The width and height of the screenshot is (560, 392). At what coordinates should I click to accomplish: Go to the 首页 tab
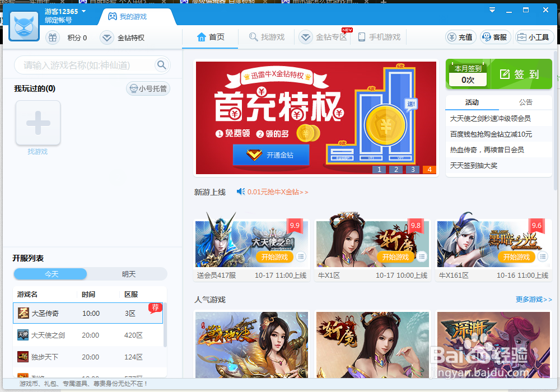(211, 37)
